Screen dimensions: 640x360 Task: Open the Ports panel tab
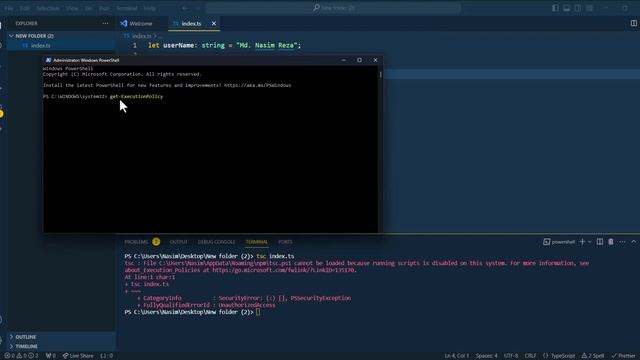[x=285, y=242]
